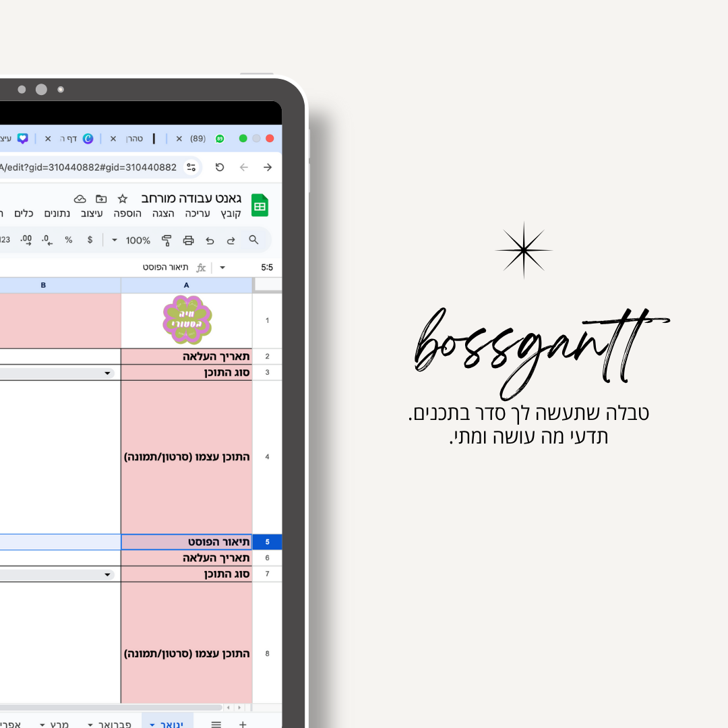Star the spreadsheet document
This screenshot has width=728, height=728.
coord(122,199)
